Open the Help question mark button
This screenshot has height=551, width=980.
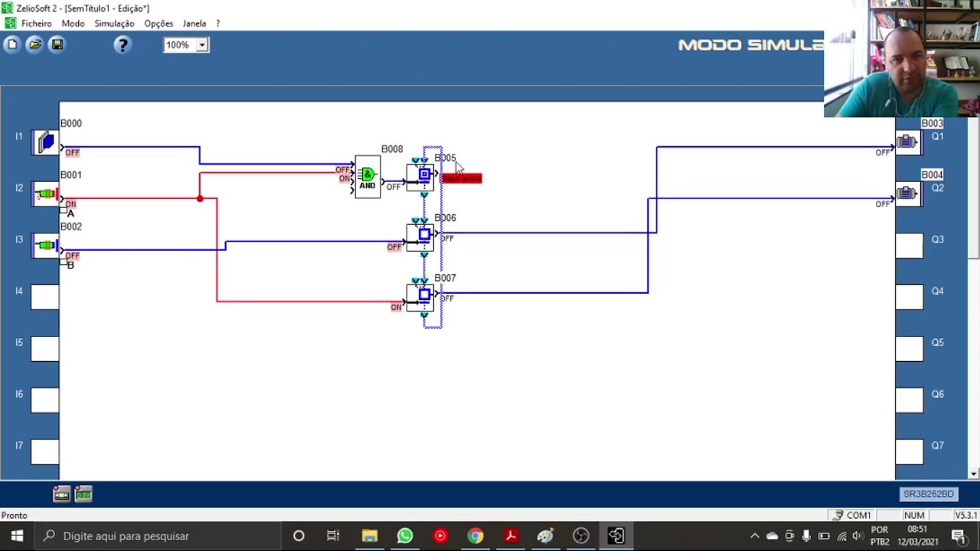[122, 45]
